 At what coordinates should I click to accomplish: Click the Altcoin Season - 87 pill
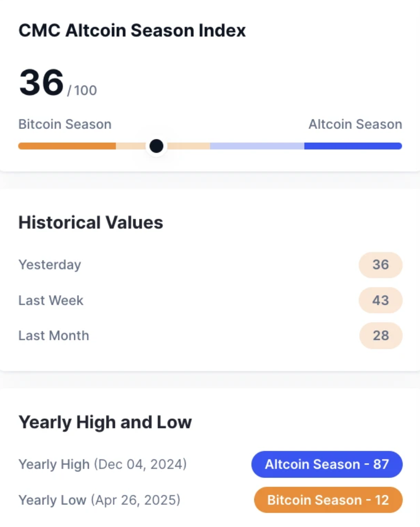click(327, 464)
